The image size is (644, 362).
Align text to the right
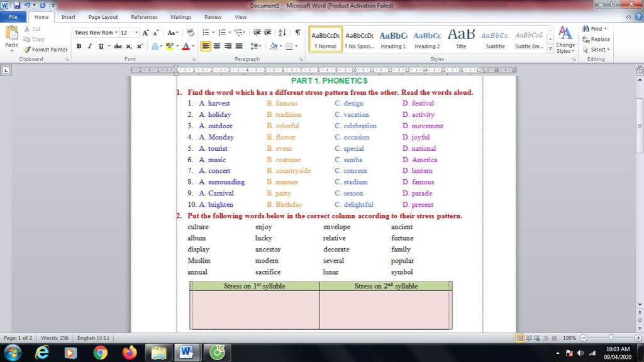tap(228, 47)
